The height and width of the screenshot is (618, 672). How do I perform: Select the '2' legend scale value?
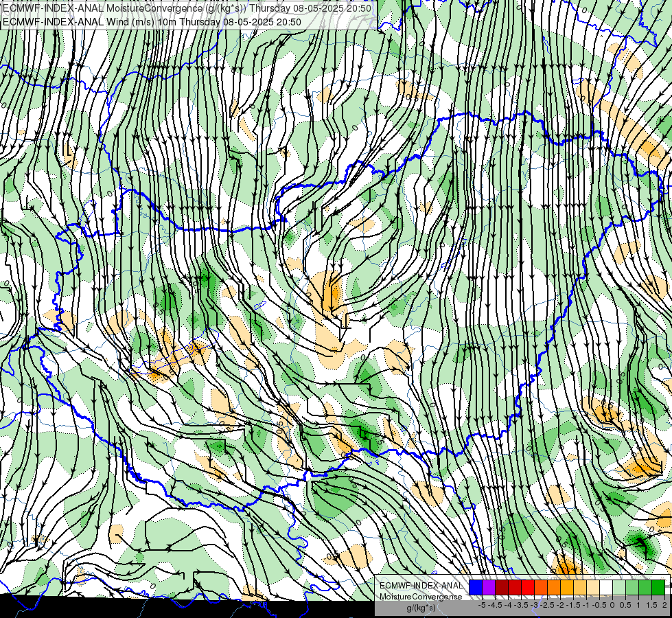click(x=664, y=605)
